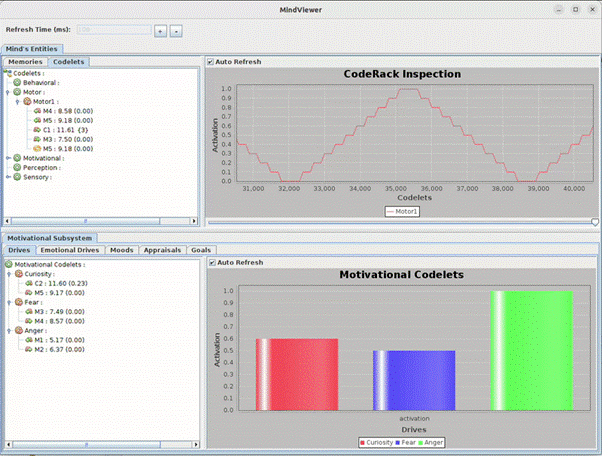Toggle Auto Refresh for Motivational Codelets chart

pos(210,262)
